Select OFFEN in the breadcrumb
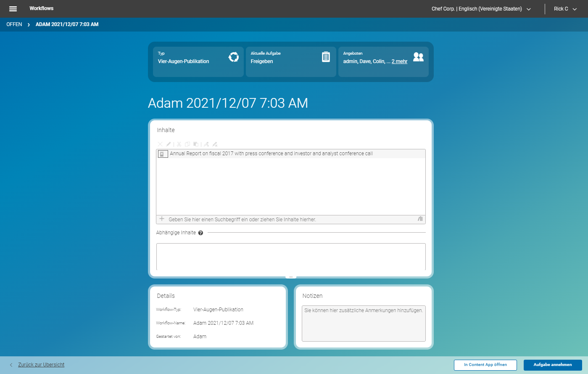Viewport: 588px width, 374px height. click(x=14, y=24)
